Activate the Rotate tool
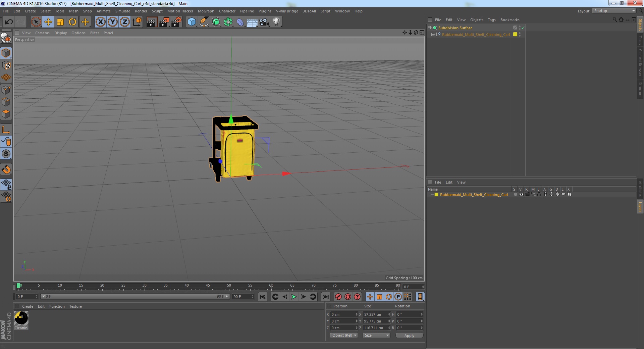 pyautogui.click(x=72, y=22)
